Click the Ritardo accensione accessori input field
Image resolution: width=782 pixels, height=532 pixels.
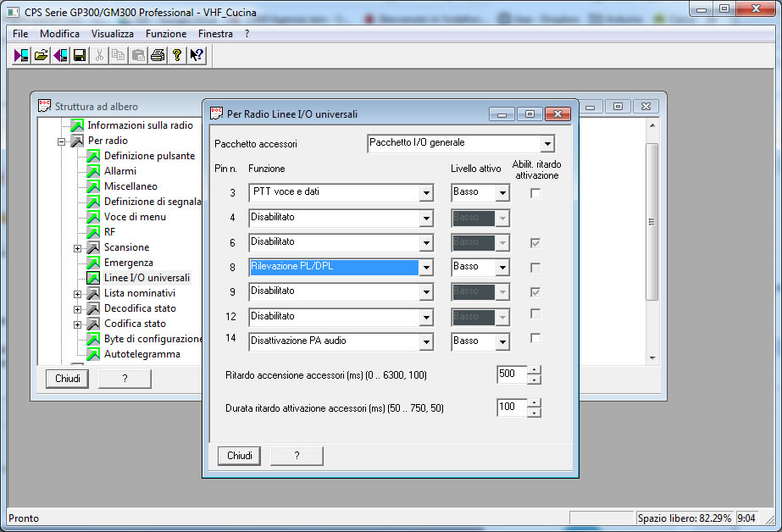pos(513,374)
